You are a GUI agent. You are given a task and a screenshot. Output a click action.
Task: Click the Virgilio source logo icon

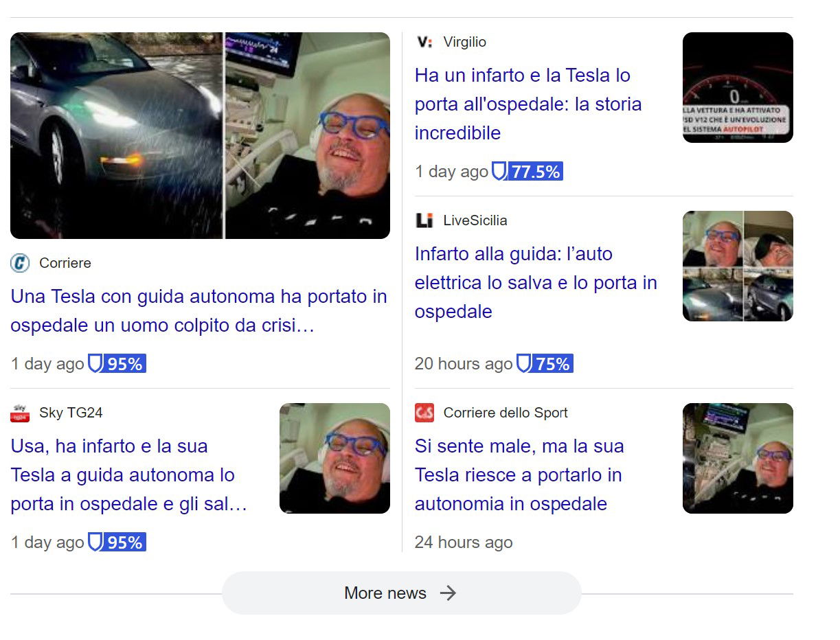424,42
